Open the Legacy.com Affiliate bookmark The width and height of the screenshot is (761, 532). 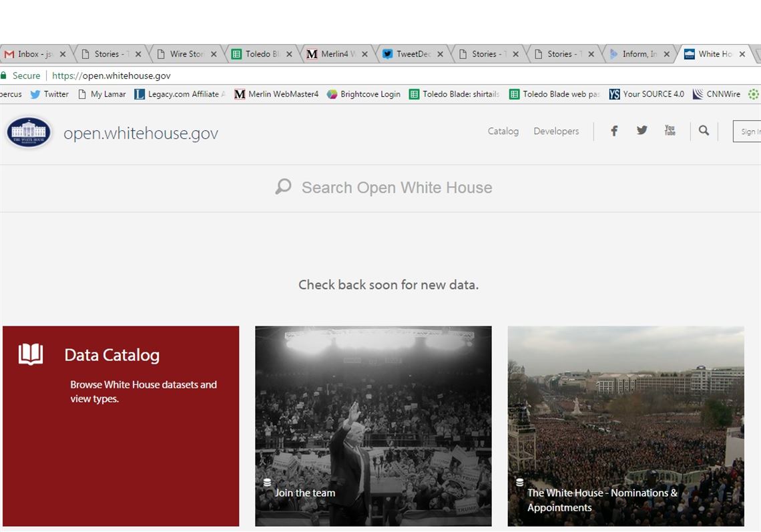click(x=180, y=94)
